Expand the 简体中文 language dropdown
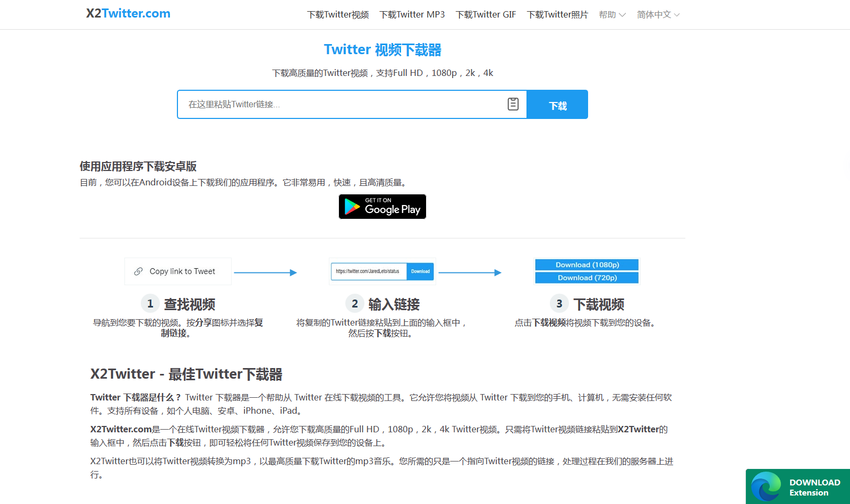This screenshot has width=850, height=504. pyautogui.click(x=658, y=15)
